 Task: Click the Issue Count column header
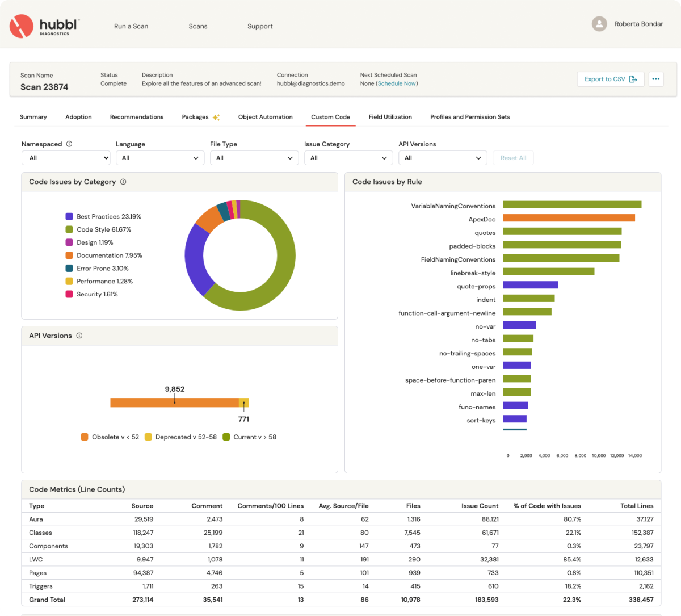click(480, 506)
